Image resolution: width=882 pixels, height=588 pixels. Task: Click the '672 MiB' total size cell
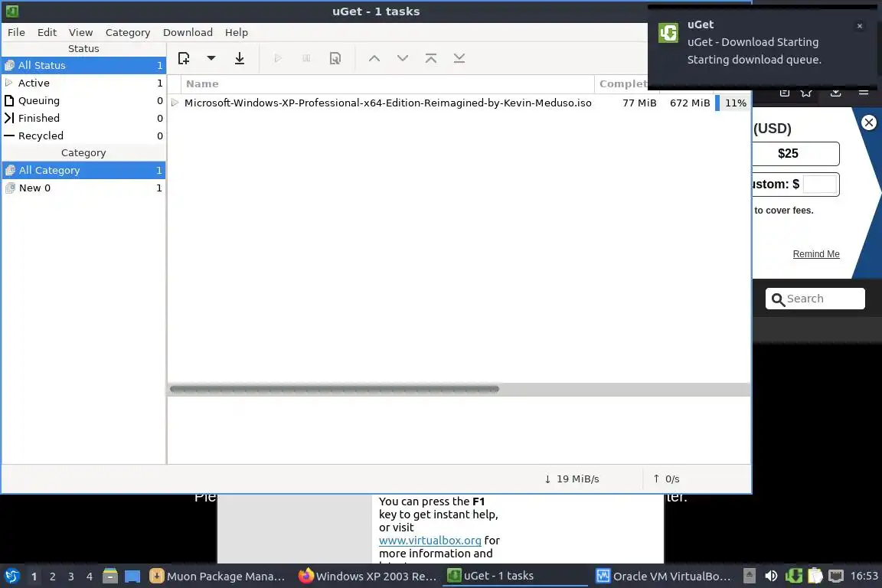coord(690,103)
